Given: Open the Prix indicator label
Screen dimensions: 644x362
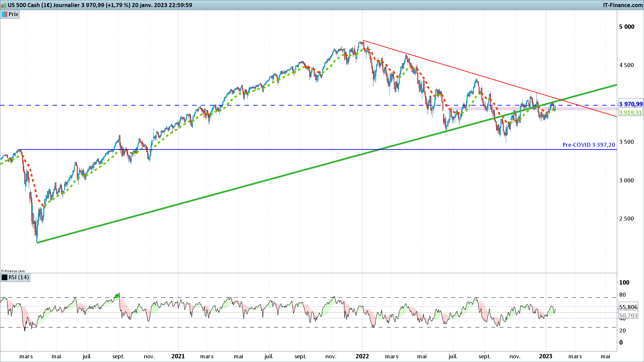Looking at the screenshot, I should click(13, 14).
